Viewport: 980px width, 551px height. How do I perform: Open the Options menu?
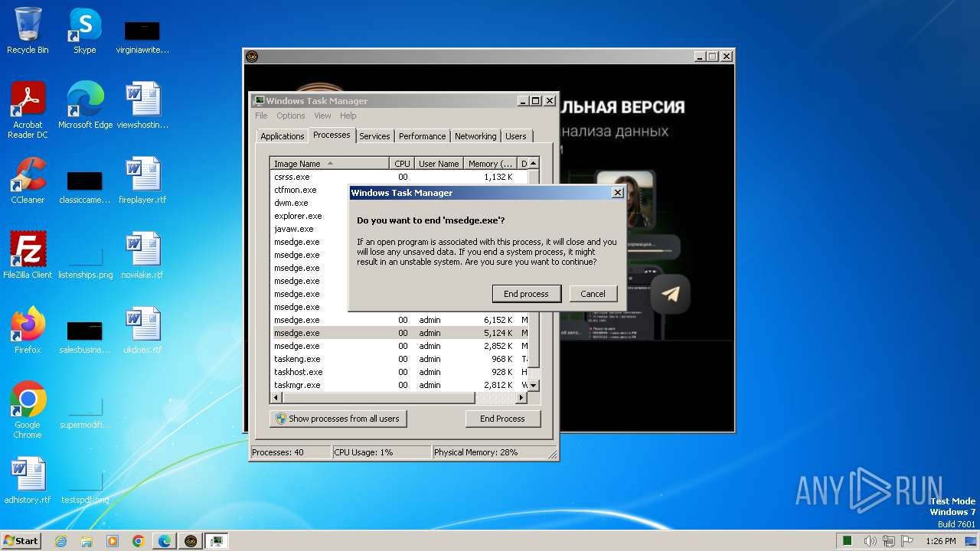(291, 116)
